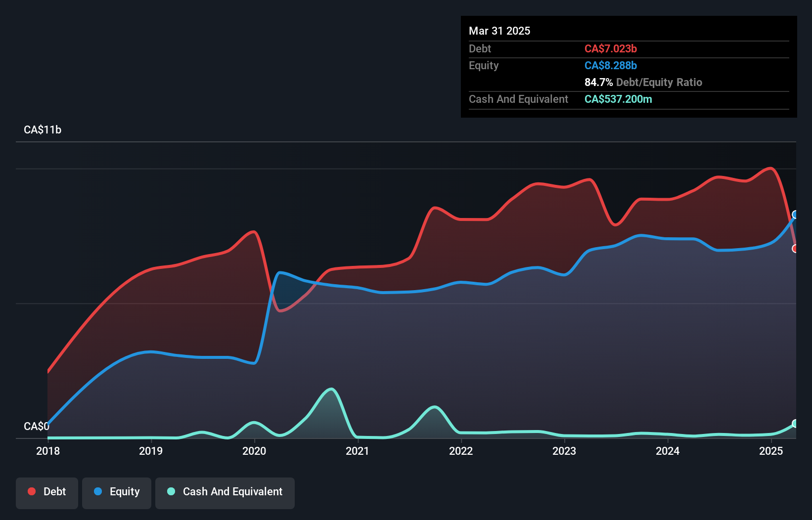Click the CA$8.288b Equity value link
The width and height of the screenshot is (812, 520).
click(611, 65)
